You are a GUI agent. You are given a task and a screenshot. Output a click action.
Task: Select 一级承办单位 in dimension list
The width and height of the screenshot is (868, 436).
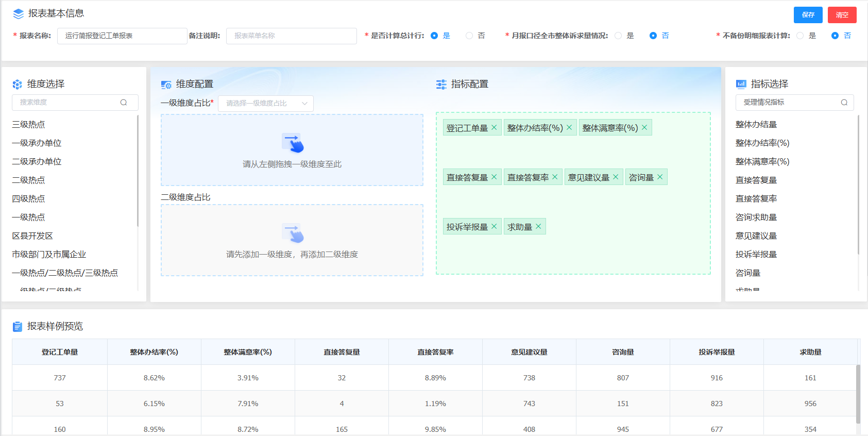(x=37, y=143)
